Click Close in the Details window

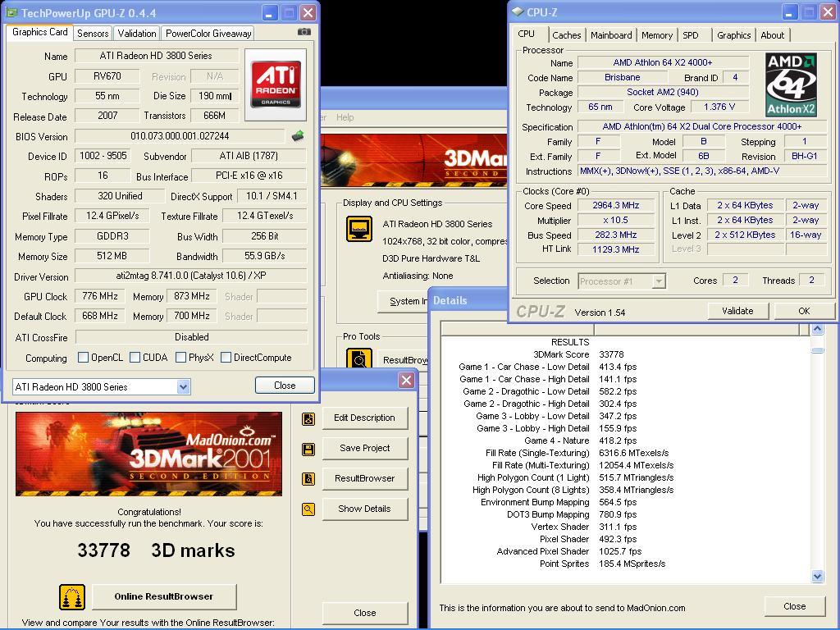pos(794,606)
